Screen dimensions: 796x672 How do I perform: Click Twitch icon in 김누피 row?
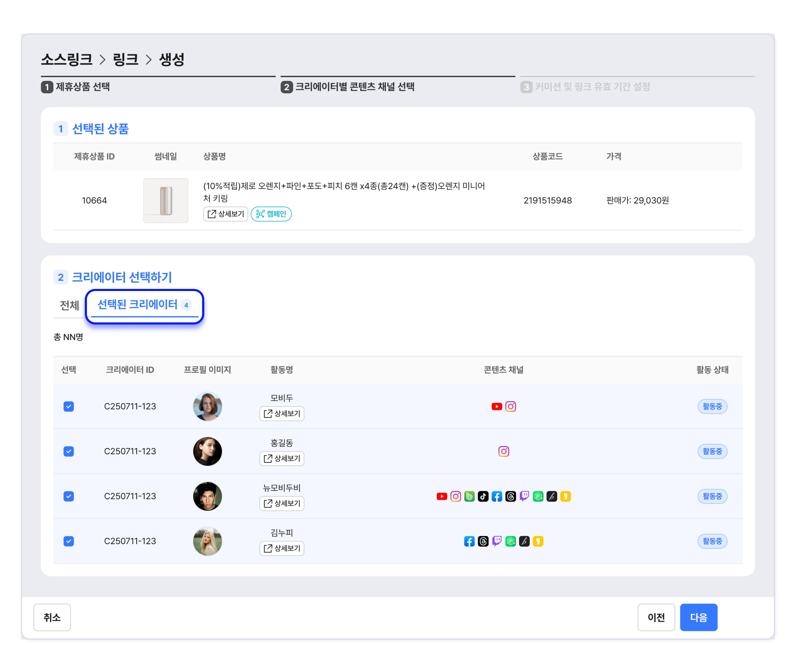coord(496,541)
